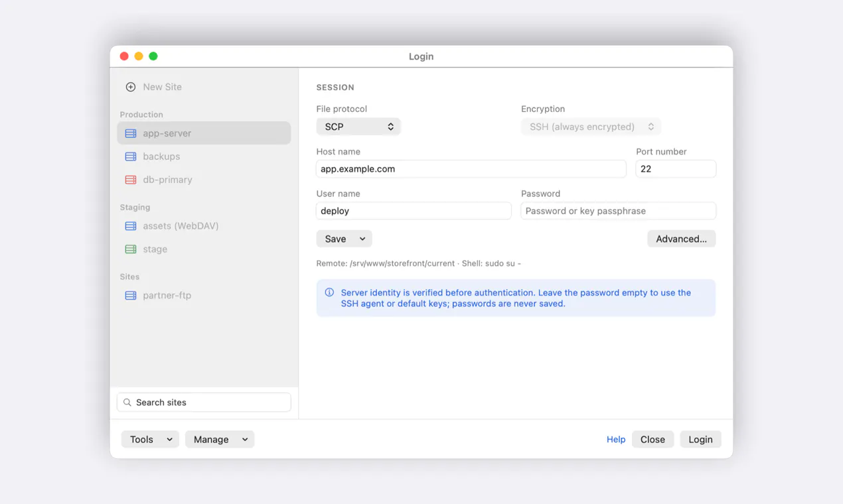
Task: Click the Save button label
Action: point(335,239)
